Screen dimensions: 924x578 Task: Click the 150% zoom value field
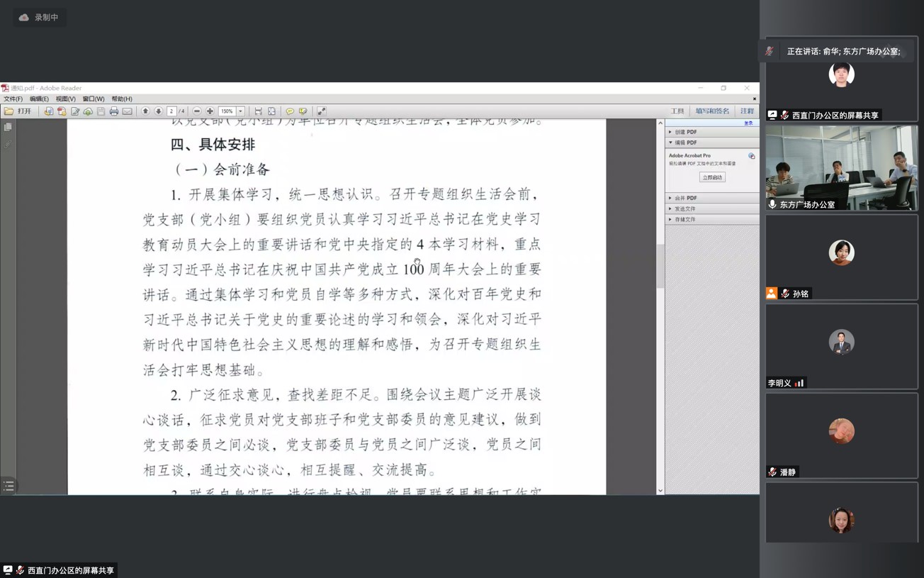tap(227, 111)
